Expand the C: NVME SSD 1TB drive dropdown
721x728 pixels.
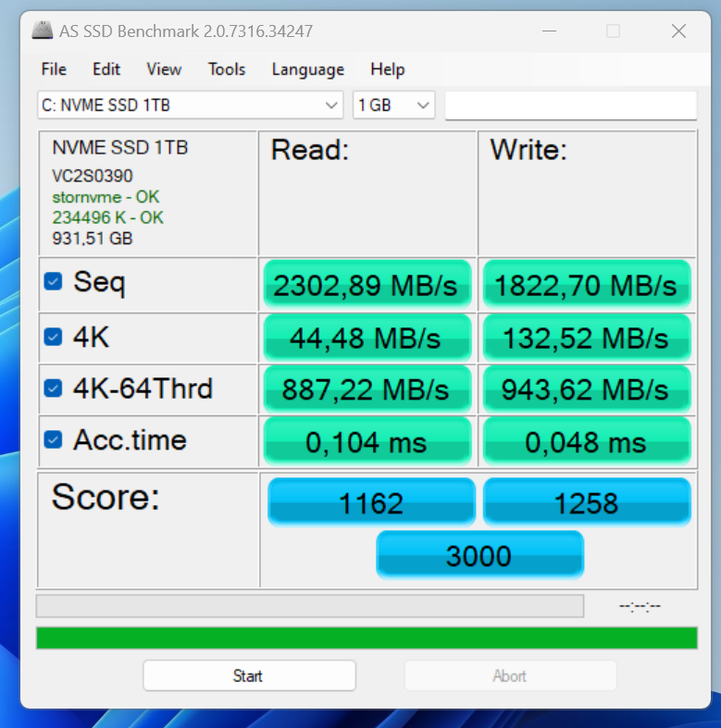pyautogui.click(x=191, y=105)
